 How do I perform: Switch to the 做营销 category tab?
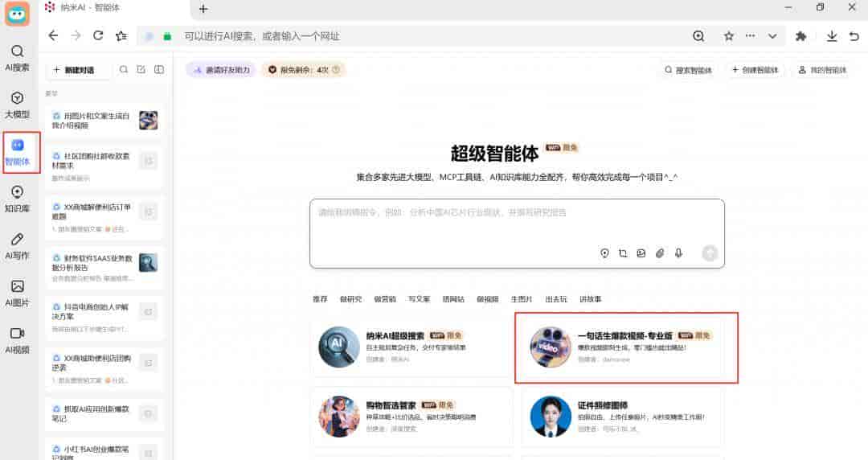click(x=385, y=298)
